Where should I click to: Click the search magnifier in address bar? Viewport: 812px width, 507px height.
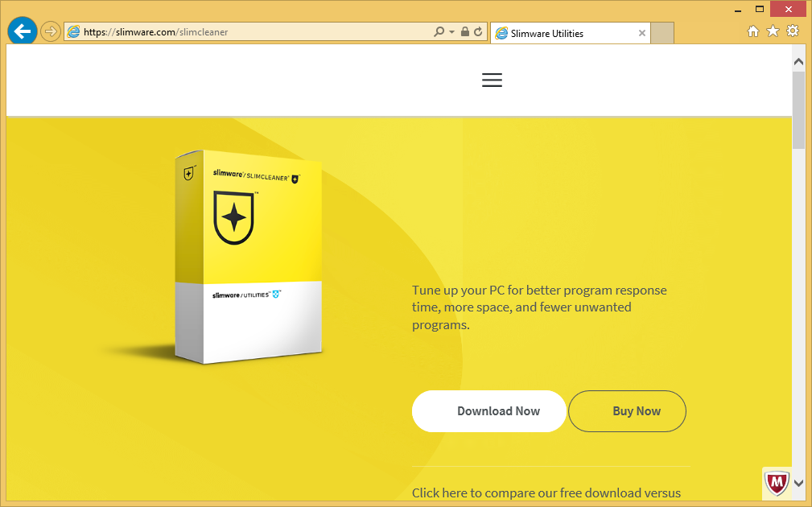click(439, 31)
